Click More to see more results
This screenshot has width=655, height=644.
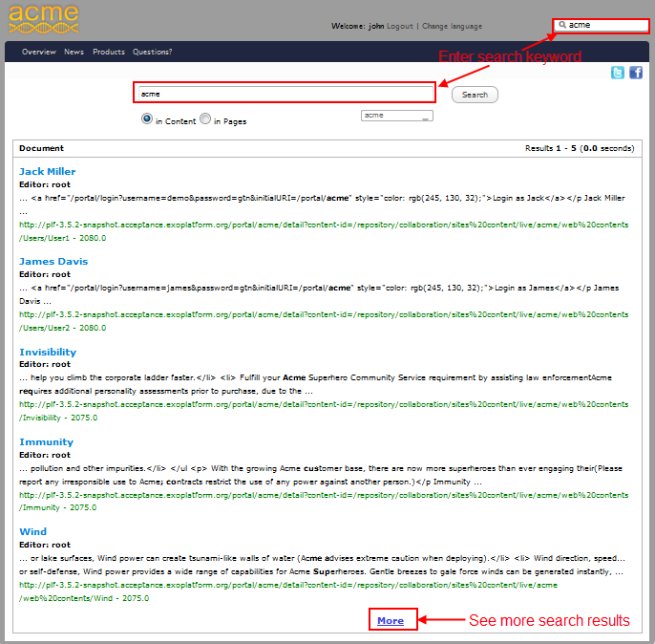(x=391, y=621)
